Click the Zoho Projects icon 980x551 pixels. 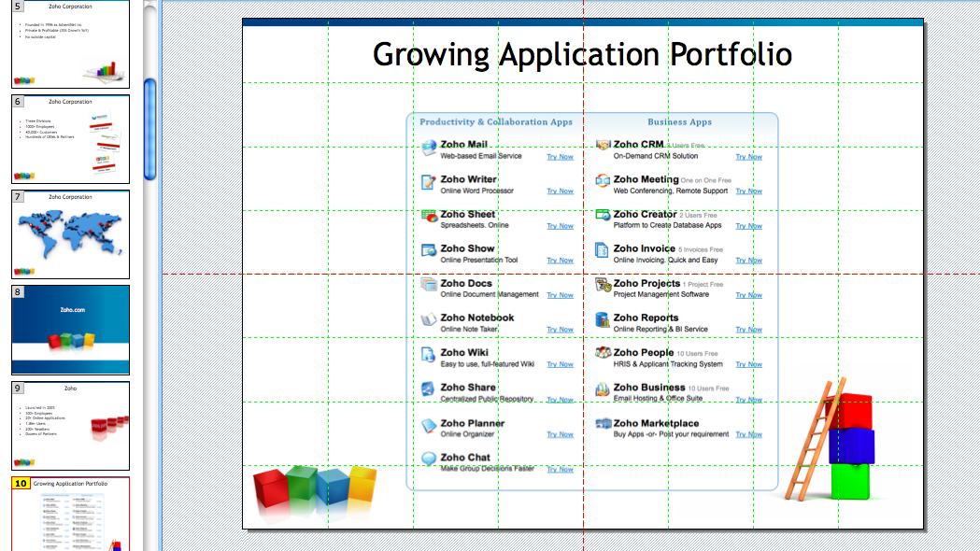[x=604, y=286]
